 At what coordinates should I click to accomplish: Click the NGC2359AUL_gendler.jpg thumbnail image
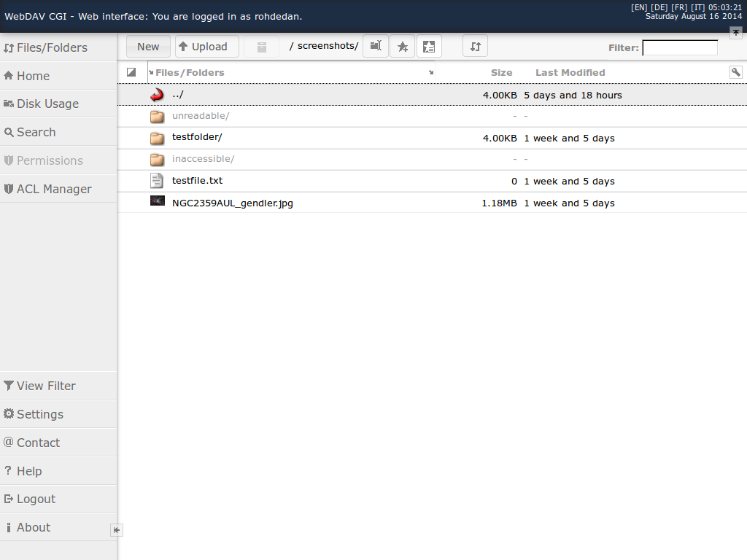tap(157, 201)
